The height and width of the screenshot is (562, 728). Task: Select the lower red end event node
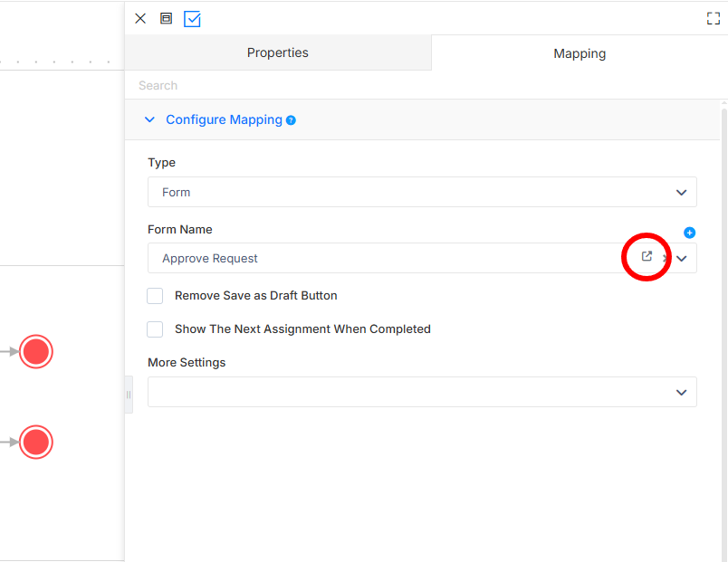pos(35,443)
